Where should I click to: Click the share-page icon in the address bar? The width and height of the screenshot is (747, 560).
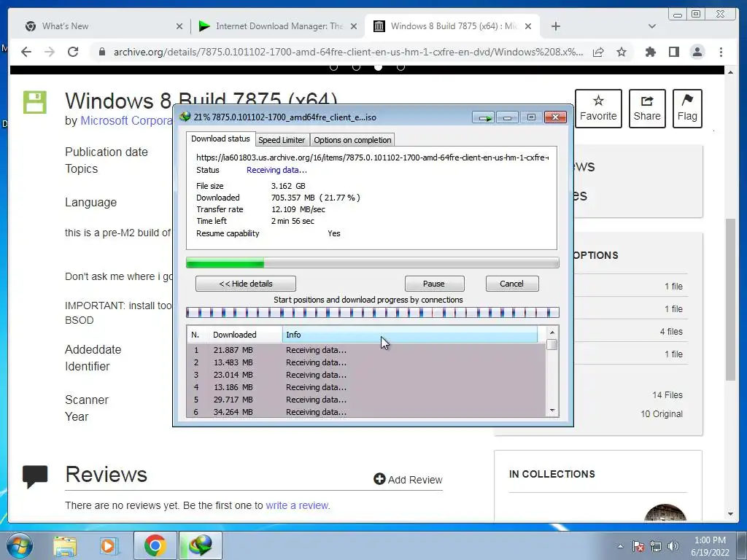(x=598, y=52)
